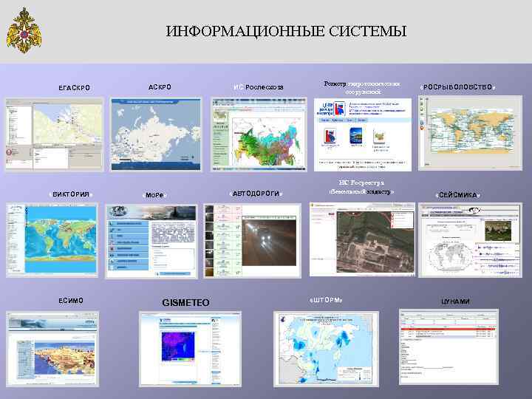The image size is (532, 399).
Task: Click the АВТОДОРОГИ label
Action: 256,194
